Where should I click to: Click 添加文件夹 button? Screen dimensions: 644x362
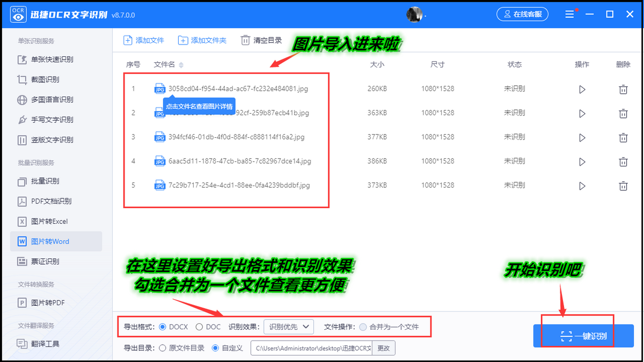[x=202, y=40]
